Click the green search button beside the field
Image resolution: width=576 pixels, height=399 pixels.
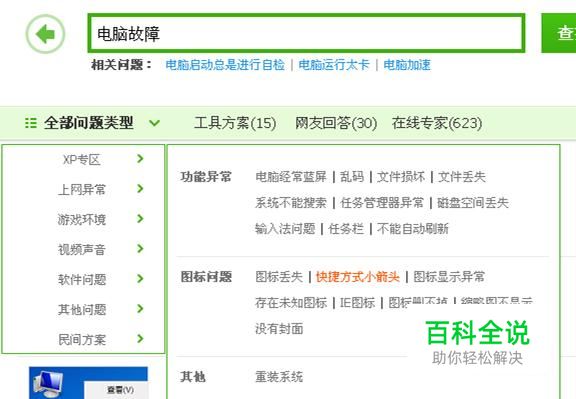click(559, 33)
